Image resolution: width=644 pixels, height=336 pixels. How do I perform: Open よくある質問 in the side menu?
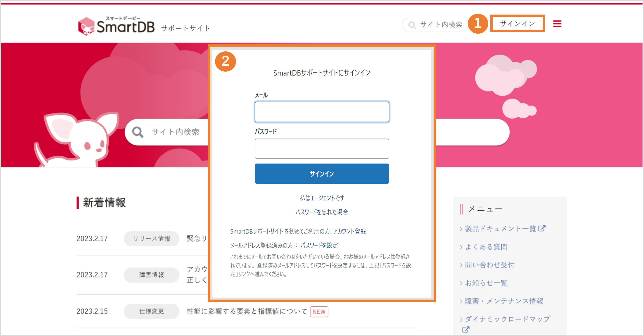point(486,247)
